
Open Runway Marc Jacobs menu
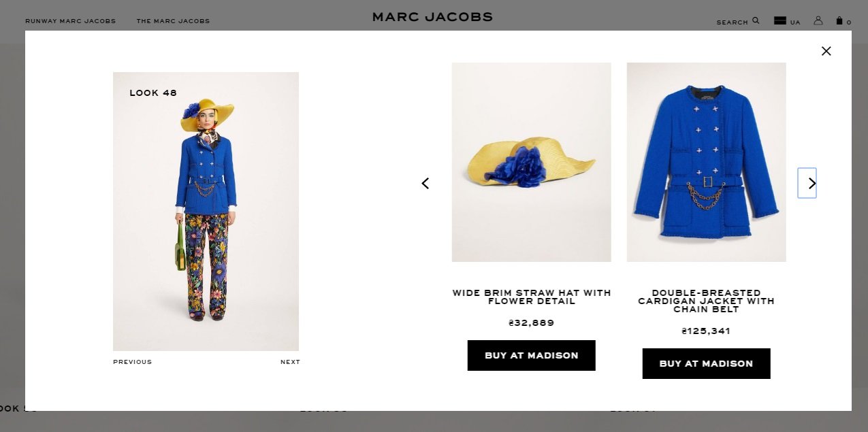pos(71,21)
